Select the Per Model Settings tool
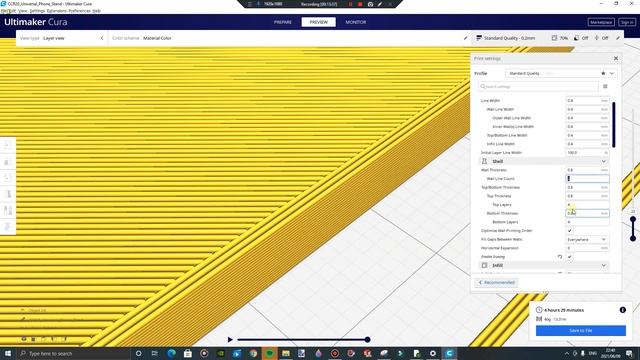The height and width of the screenshot is (360, 640). click(8, 210)
